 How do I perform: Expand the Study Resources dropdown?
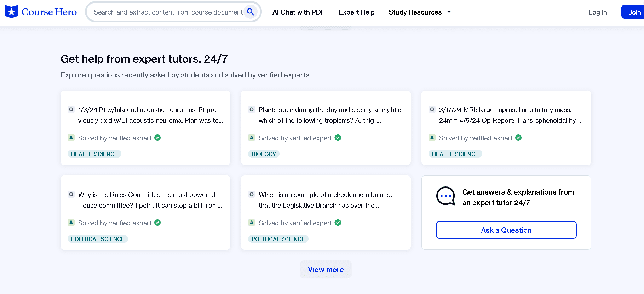(x=415, y=12)
